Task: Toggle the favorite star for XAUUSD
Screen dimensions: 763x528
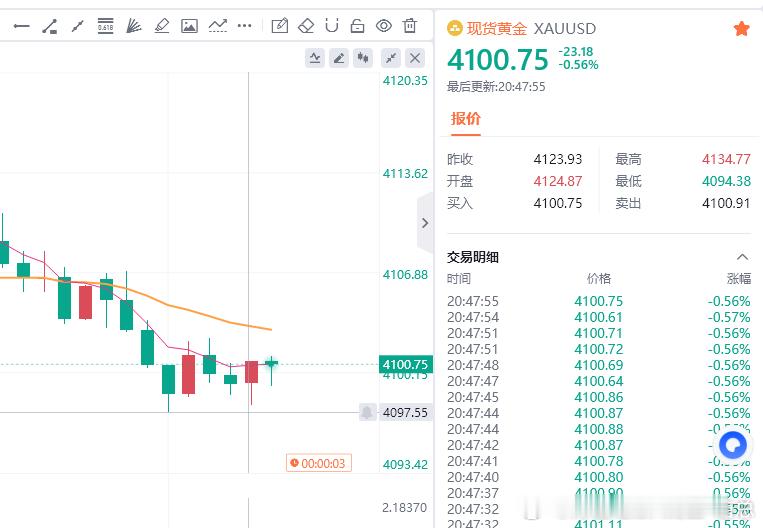Action: 741,29
